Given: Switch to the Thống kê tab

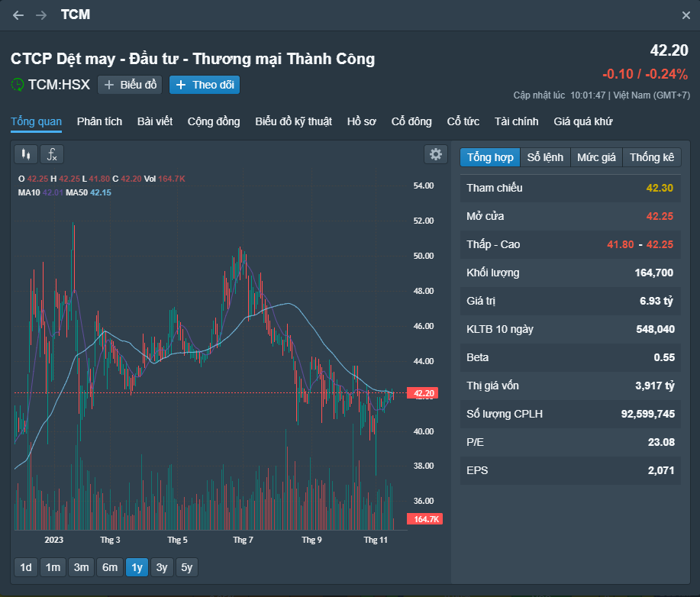Looking at the screenshot, I should point(652,157).
